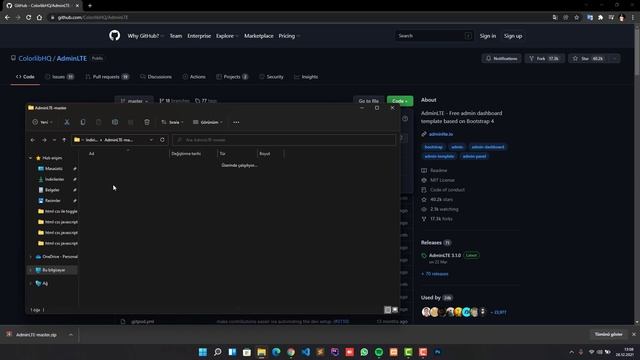Click the Notifications button

tap(501, 58)
